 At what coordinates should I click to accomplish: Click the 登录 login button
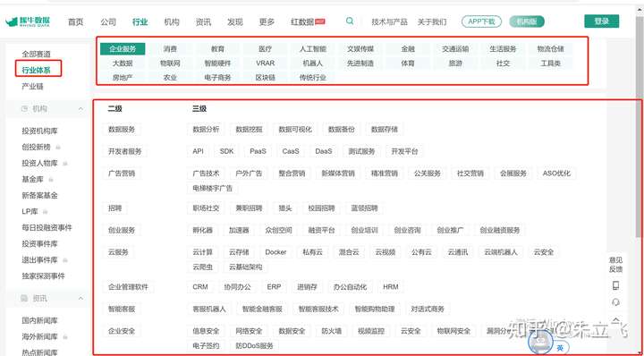point(602,21)
